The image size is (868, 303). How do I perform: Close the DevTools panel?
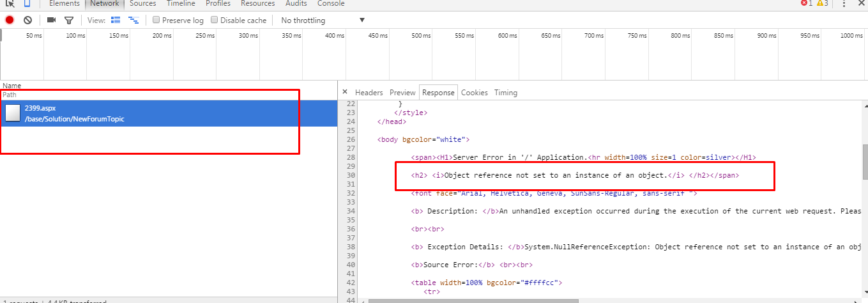[861, 3]
